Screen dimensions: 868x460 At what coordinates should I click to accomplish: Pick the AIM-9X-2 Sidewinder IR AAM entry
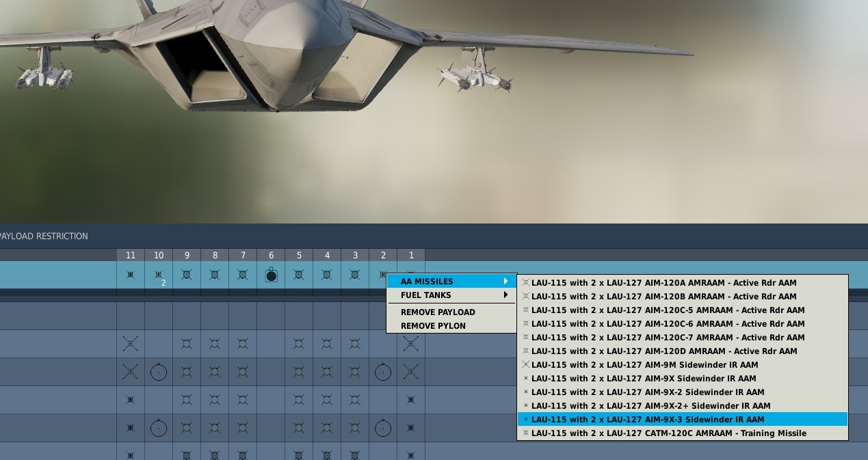click(682, 392)
